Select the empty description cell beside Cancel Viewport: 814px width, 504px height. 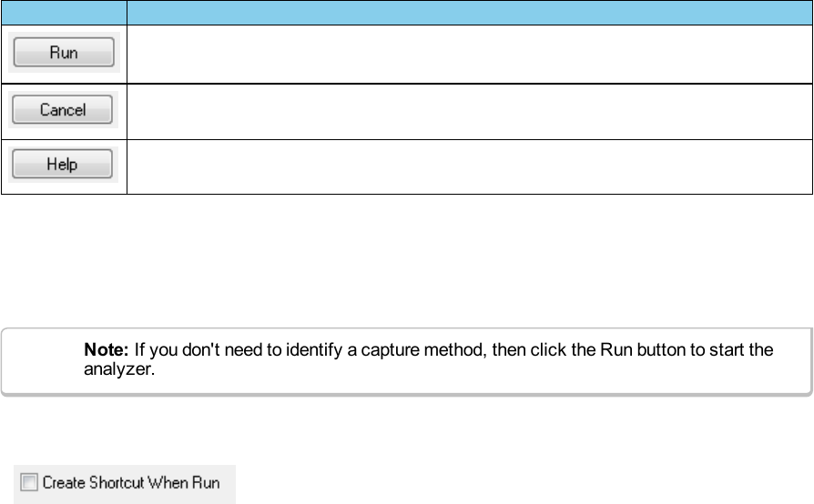[x=468, y=111]
